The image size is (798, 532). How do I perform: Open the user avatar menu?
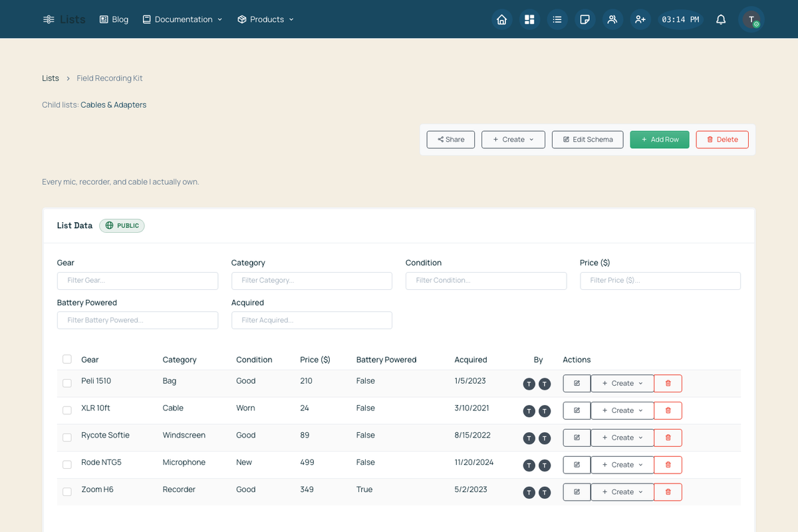click(x=751, y=19)
